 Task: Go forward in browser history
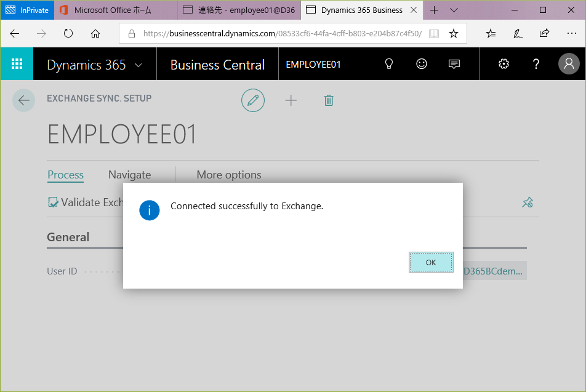click(x=41, y=34)
